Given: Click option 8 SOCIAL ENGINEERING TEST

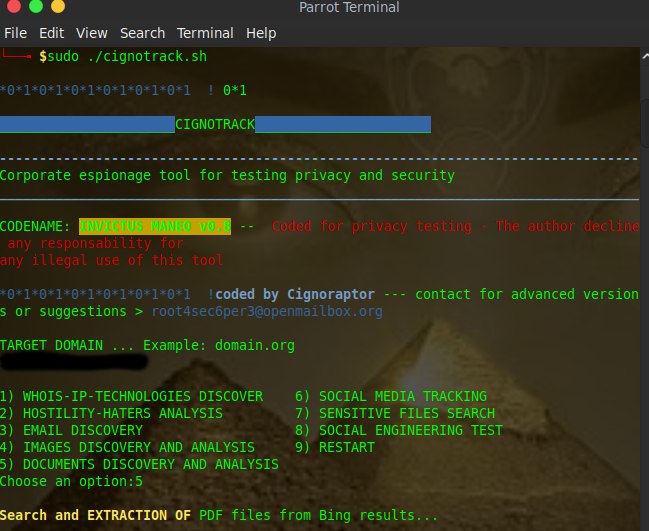Looking at the screenshot, I should click(399, 430).
